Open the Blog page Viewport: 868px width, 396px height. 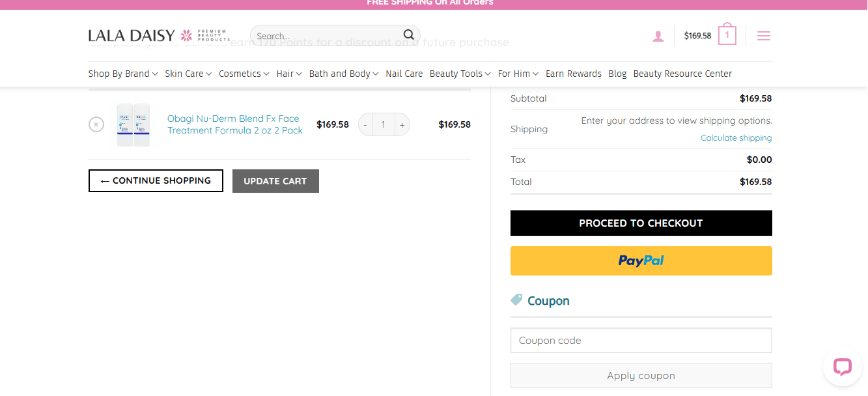[617, 74]
